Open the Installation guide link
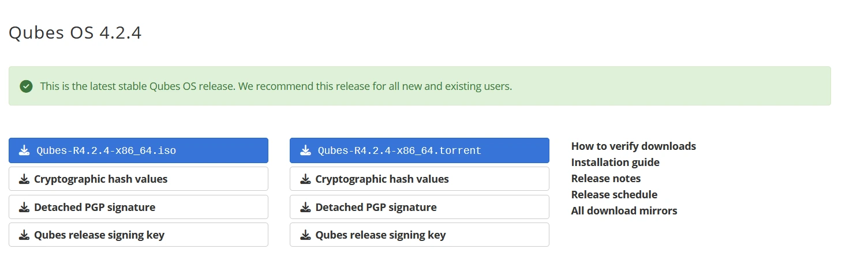The height and width of the screenshot is (264, 868). [615, 163]
